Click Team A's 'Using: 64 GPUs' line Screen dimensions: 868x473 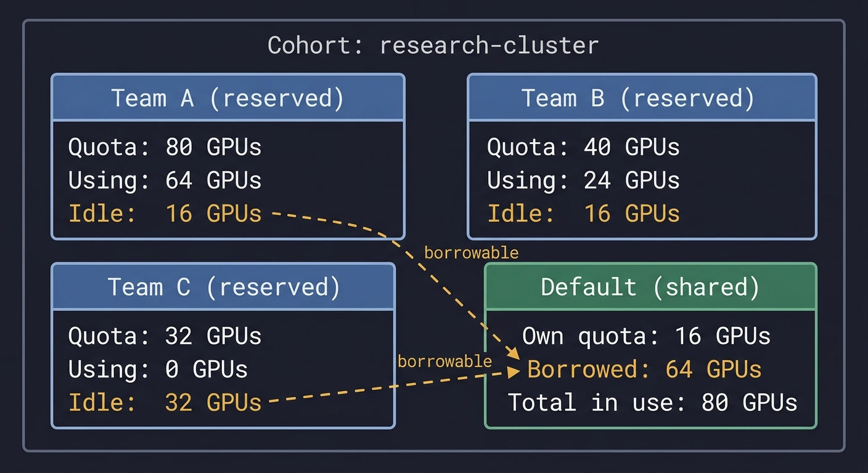(x=165, y=180)
